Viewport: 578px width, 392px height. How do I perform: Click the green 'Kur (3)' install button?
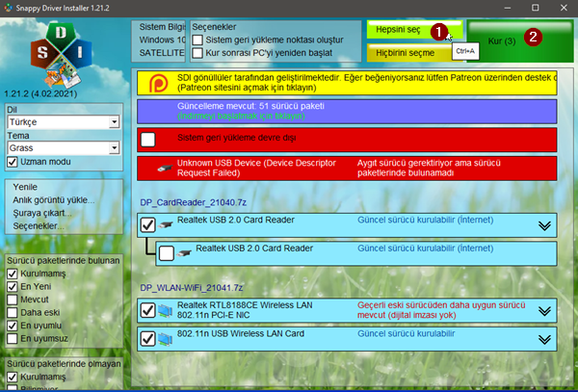coord(520,40)
